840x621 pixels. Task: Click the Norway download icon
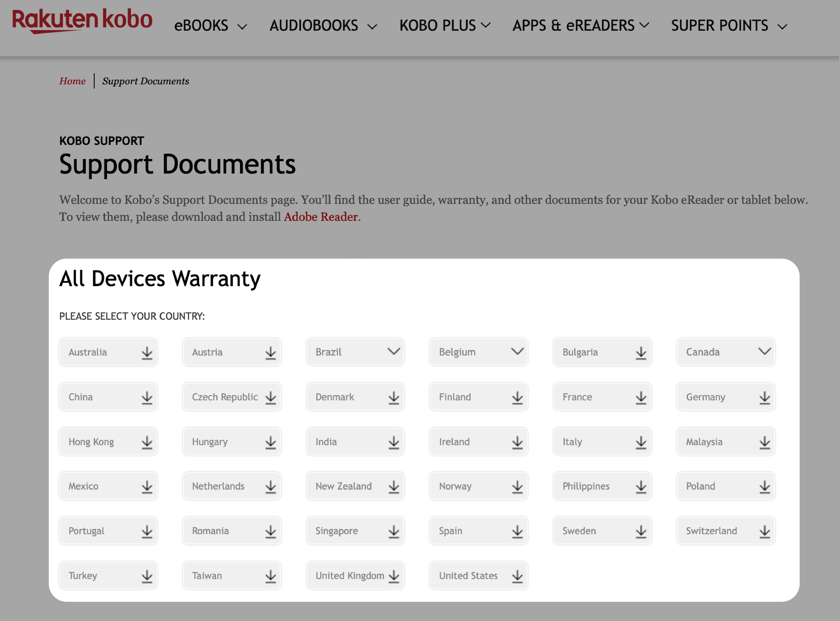pyautogui.click(x=517, y=486)
